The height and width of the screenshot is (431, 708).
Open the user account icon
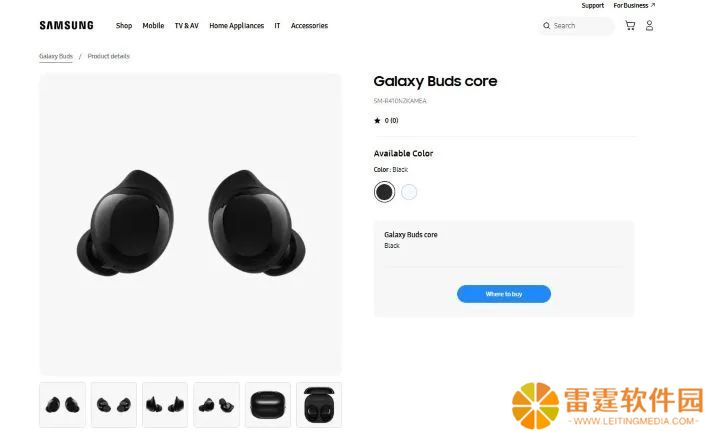[649, 25]
